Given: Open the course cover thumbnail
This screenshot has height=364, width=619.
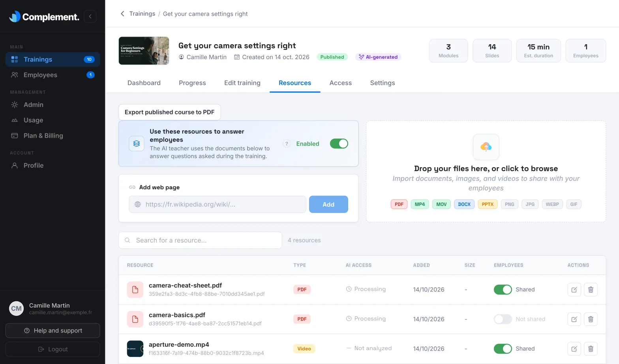Looking at the screenshot, I should tap(144, 51).
